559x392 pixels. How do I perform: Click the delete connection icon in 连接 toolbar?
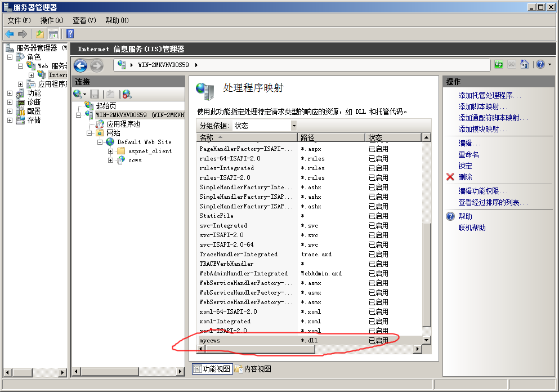click(x=127, y=94)
